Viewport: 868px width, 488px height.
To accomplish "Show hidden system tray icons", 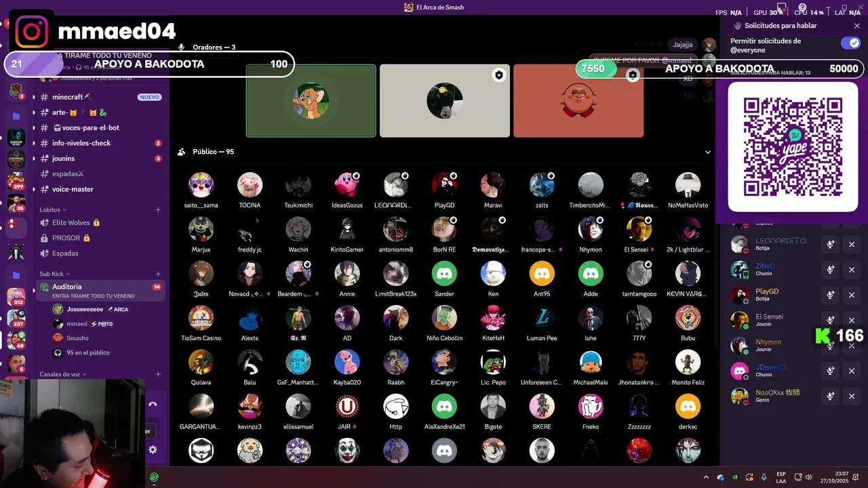I will pos(705,477).
